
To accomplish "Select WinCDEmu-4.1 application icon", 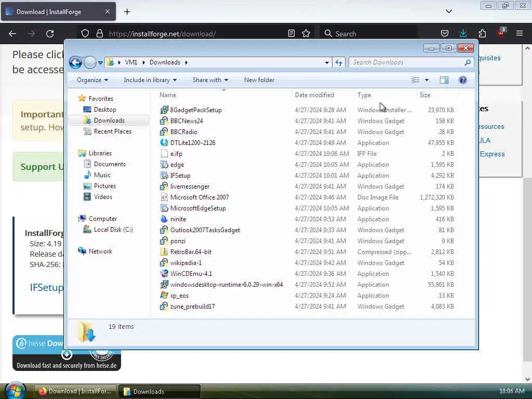I will [x=164, y=273].
